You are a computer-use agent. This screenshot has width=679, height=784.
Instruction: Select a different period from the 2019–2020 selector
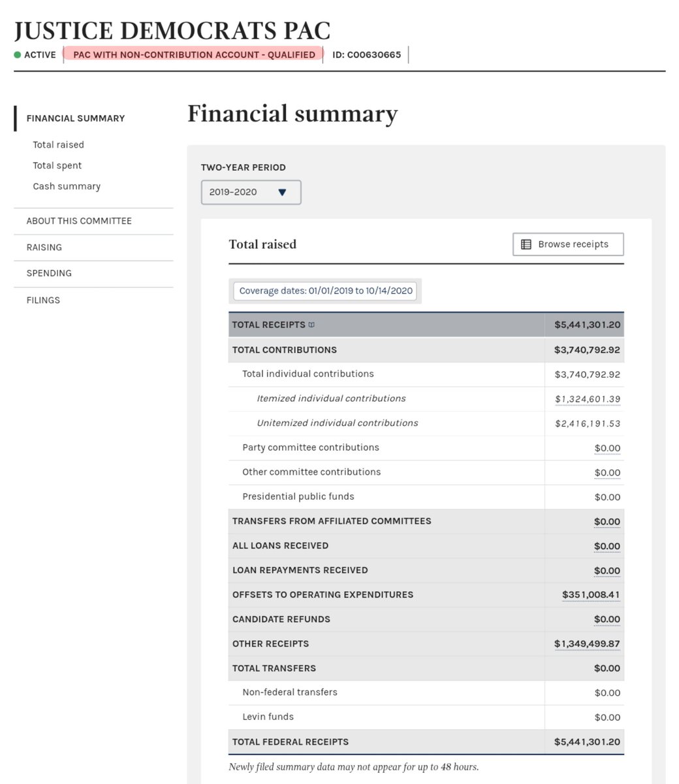[250, 192]
